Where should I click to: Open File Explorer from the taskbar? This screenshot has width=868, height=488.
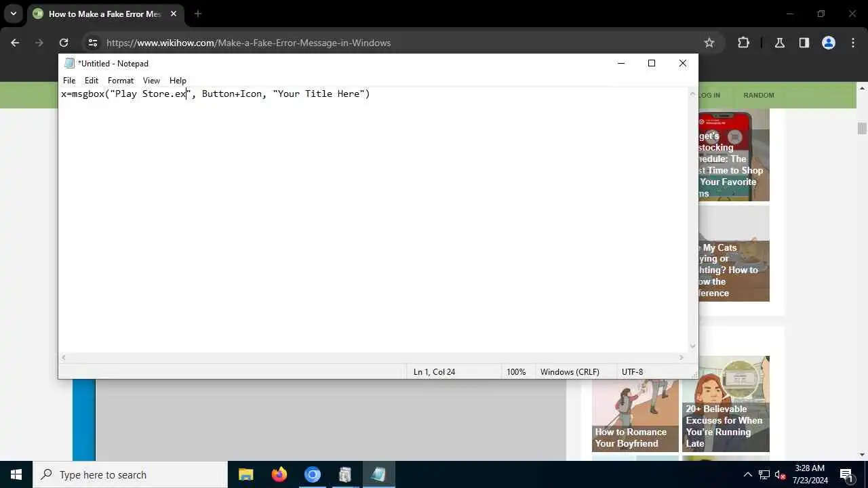click(246, 474)
